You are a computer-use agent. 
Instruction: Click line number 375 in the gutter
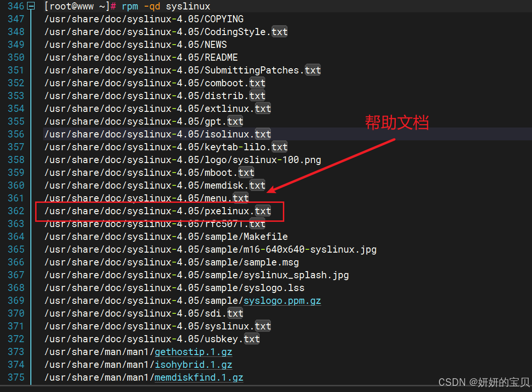coord(16,377)
